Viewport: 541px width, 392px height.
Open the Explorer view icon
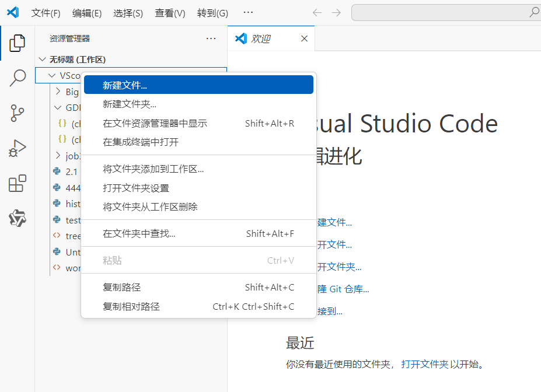18,43
